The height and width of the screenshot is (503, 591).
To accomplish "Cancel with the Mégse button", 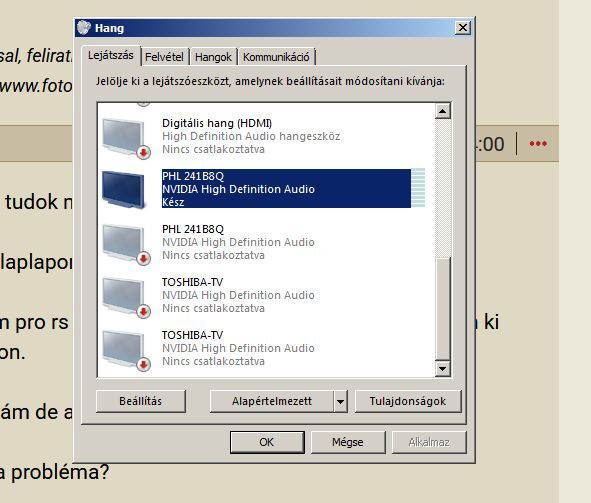I will point(348,442).
